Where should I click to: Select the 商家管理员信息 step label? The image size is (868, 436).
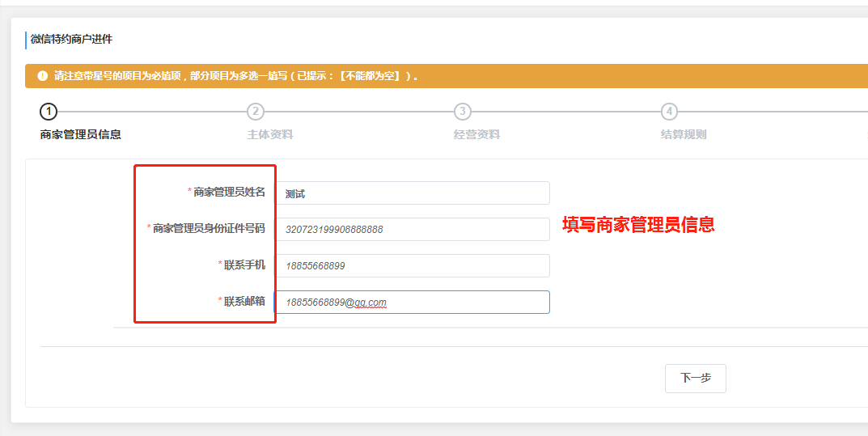pos(80,134)
